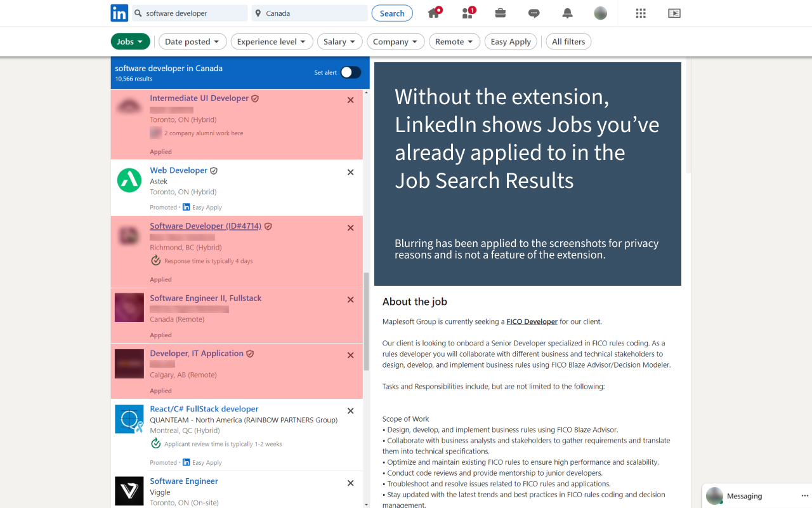Open the Developer, IT Application listing

(x=197, y=354)
